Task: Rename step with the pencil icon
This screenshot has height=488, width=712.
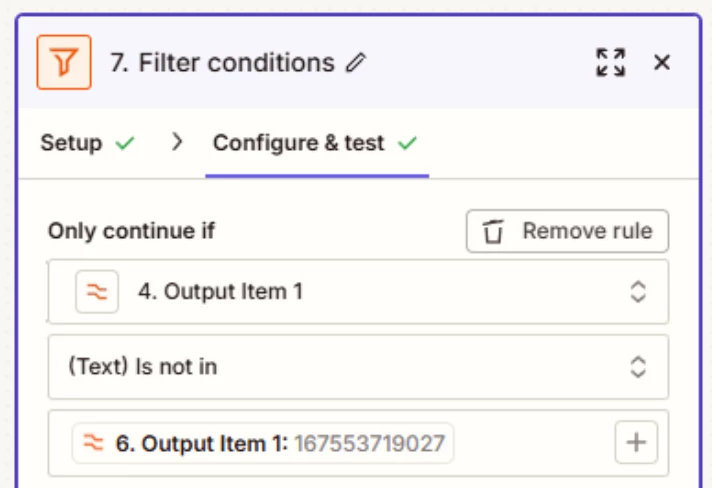Action: pyautogui.click(x=356, y=63)
